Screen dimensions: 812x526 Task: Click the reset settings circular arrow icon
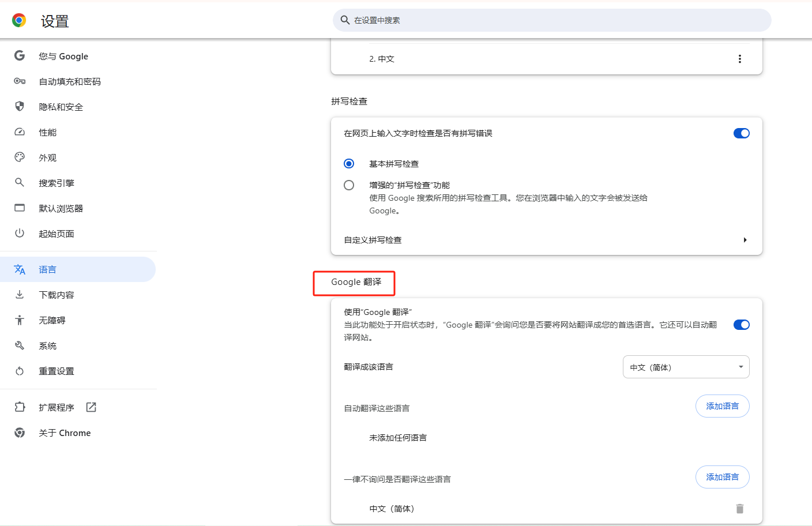point(20,371)
